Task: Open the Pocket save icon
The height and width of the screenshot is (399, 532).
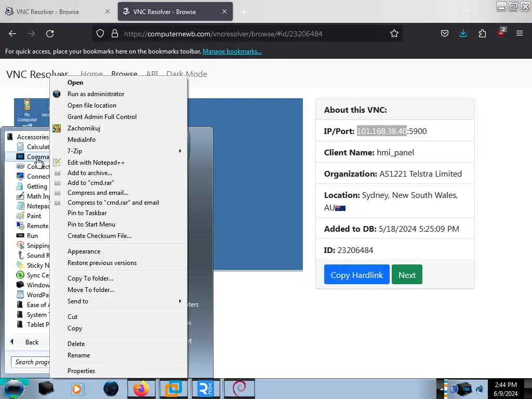Action: [445, 34]
